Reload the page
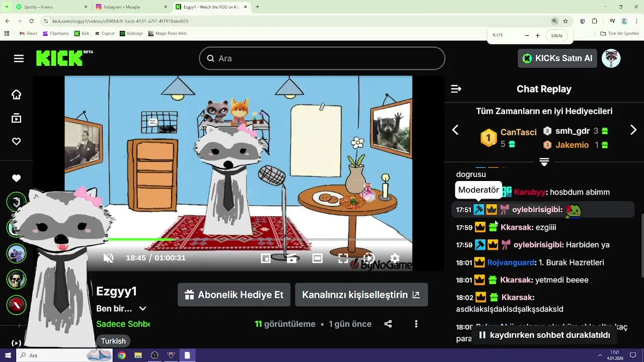The width and height of the screenshot is (644, 362). (31, 21)
